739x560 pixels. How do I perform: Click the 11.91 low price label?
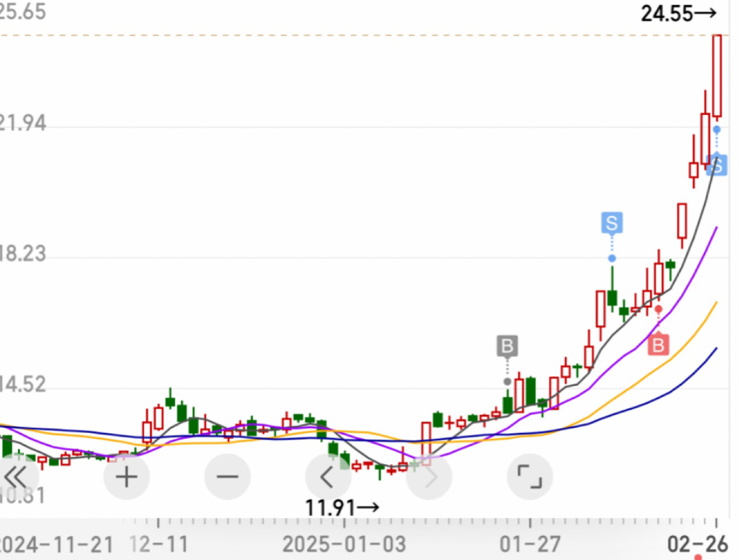(342, 508)
